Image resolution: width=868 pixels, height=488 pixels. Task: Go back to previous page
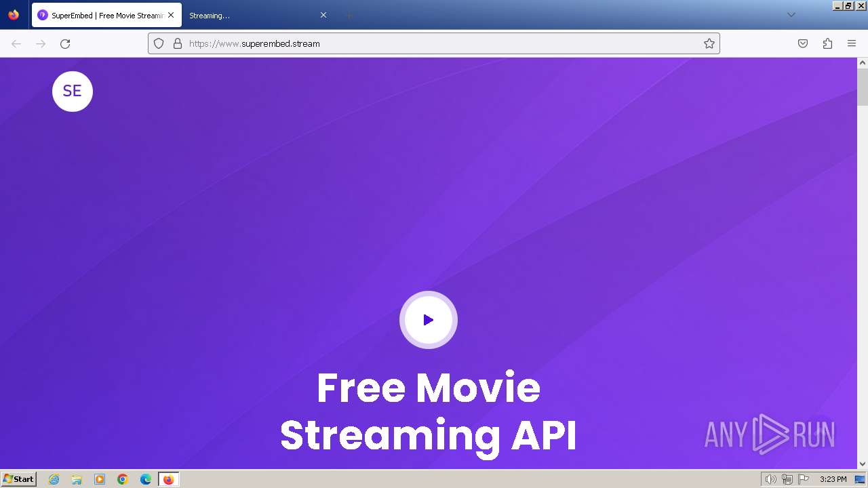point(16,43)
